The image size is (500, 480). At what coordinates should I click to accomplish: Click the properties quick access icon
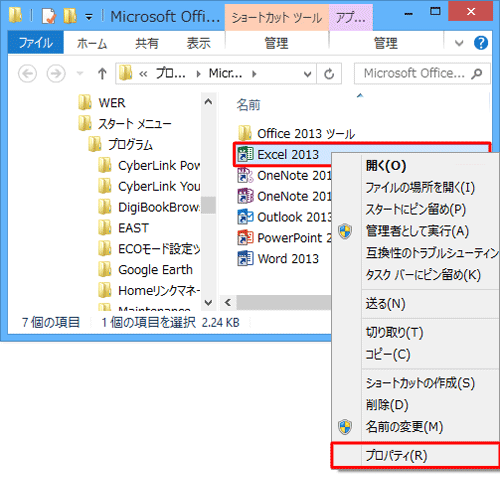49,16
